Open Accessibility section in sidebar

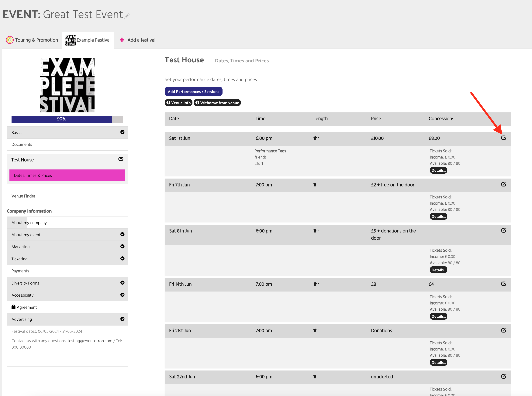(x=67, y=295)
